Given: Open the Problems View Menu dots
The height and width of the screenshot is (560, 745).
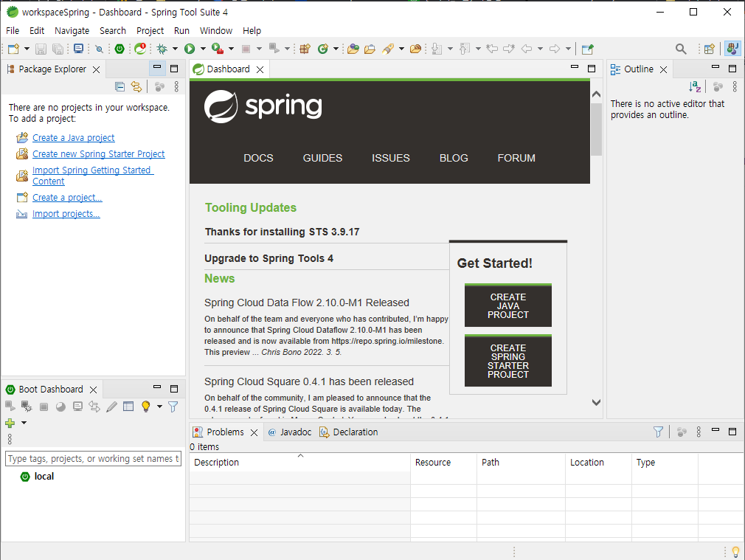Looking at the screenshot, I should coord(699,432).
